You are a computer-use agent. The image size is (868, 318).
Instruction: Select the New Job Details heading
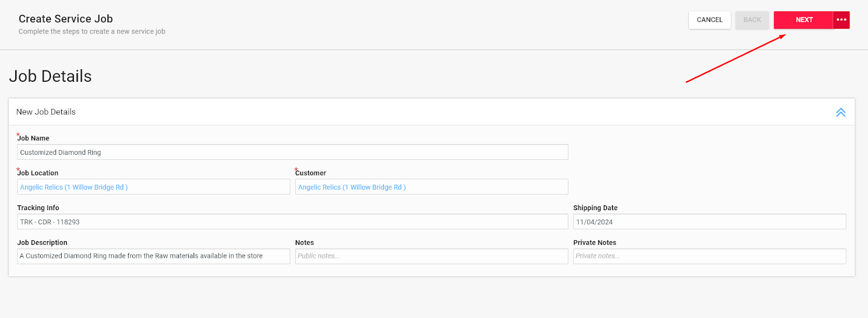point(46,112)
